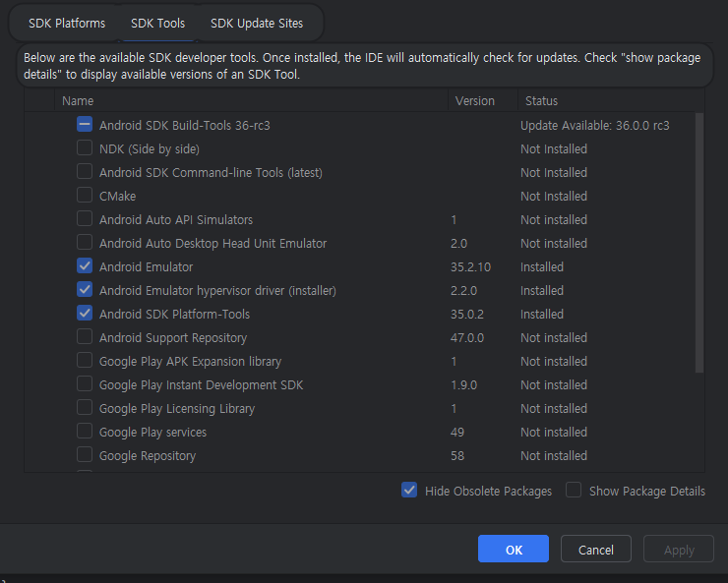Click the Cancel button
Image resolution: width=728 pixels, height=583 pixels.
click(595, 550)
